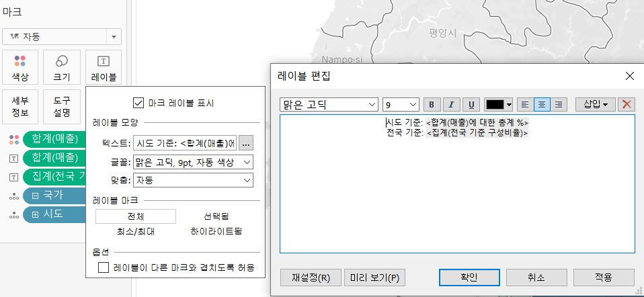Open the 세부 정보 mark card
The image size is (644, 297).
point(20,107)
